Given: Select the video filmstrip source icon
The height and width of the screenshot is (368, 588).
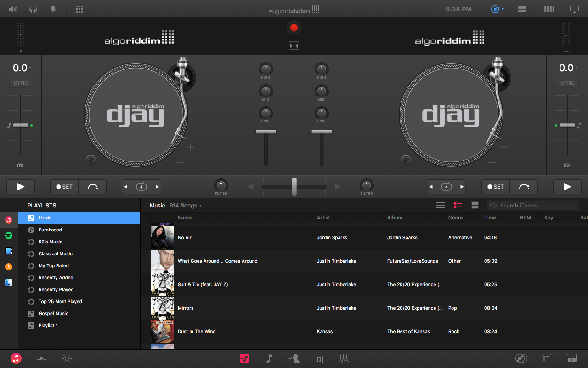Looking at the screenshot, I should tap(9, 251).
